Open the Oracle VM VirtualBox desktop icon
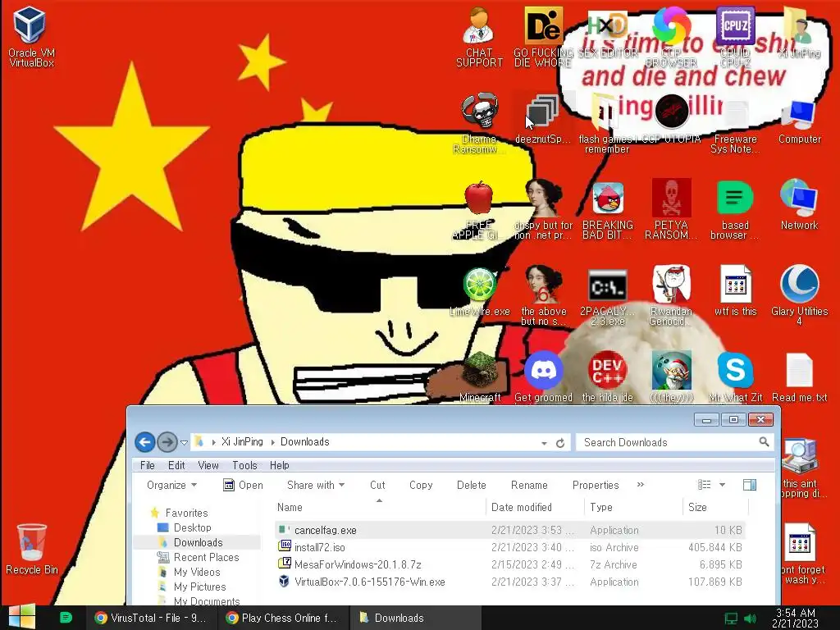Image resolution: width=840 pixels, height=630 pixels. point(30,36)
